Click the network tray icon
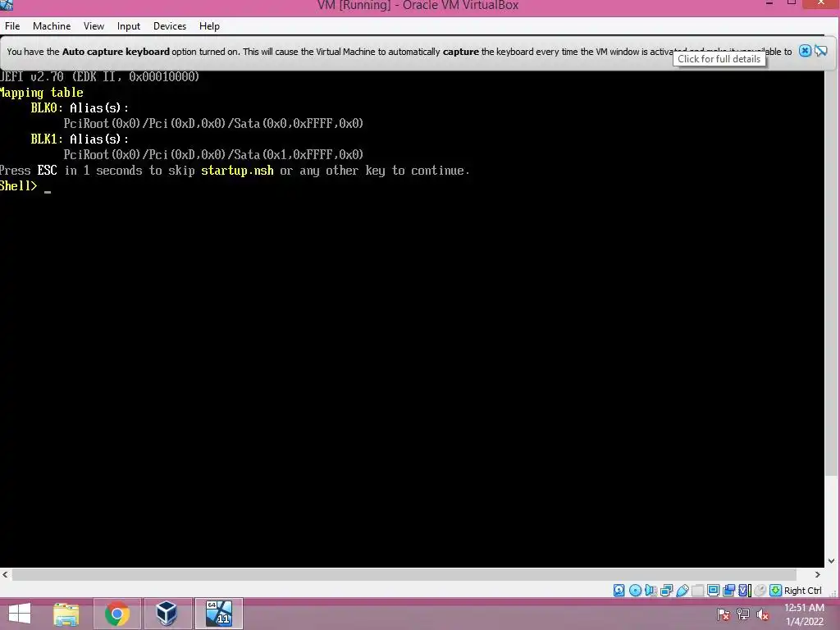 pos(743,614)
